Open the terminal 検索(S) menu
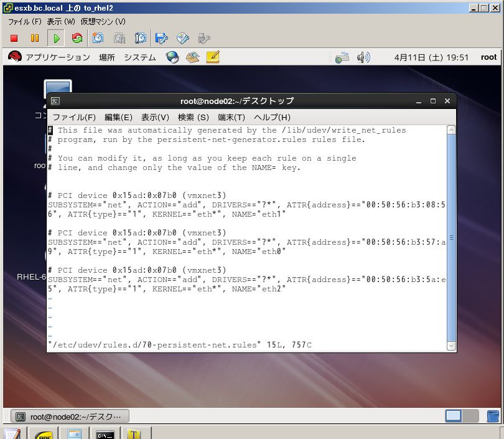The width and height of the screenshot is (504, 439). click(x=193, y=118)
